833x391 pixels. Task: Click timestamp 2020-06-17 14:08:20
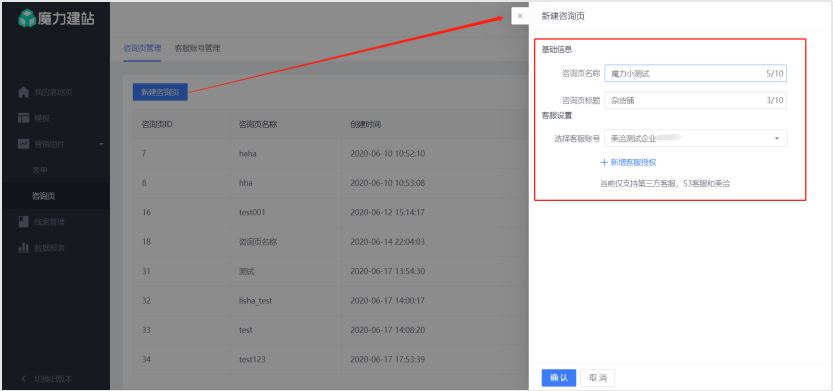(x=387, y=330)
